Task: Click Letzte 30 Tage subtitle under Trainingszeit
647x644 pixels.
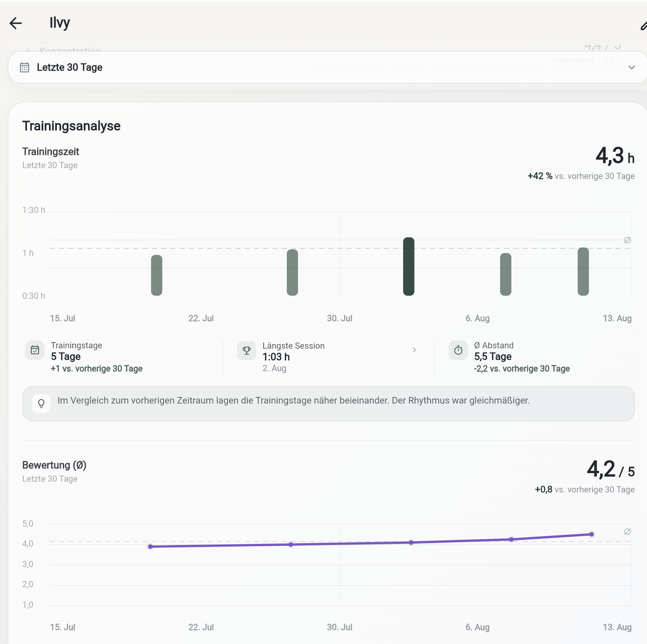Action: click(x=50, y=165)
